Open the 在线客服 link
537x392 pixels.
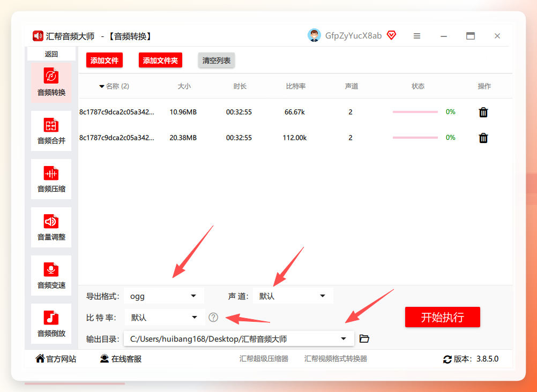(121, 359)
